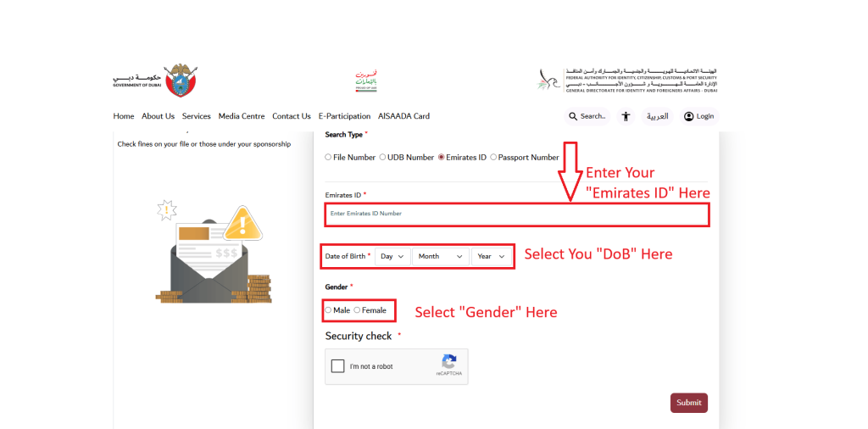Viewport: 868px width, 429px height.
Task: Click the Government of Dubai logo
Action: click(155, 81)
